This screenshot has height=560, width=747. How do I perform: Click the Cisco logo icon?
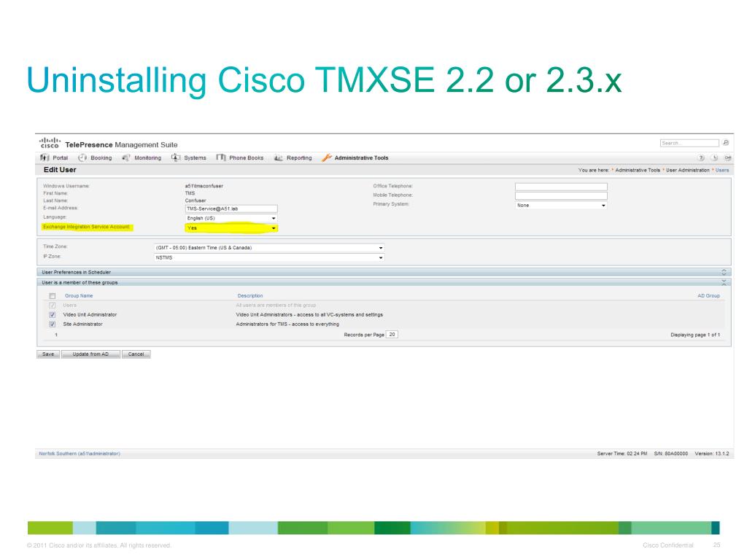(x=50, y=143)
